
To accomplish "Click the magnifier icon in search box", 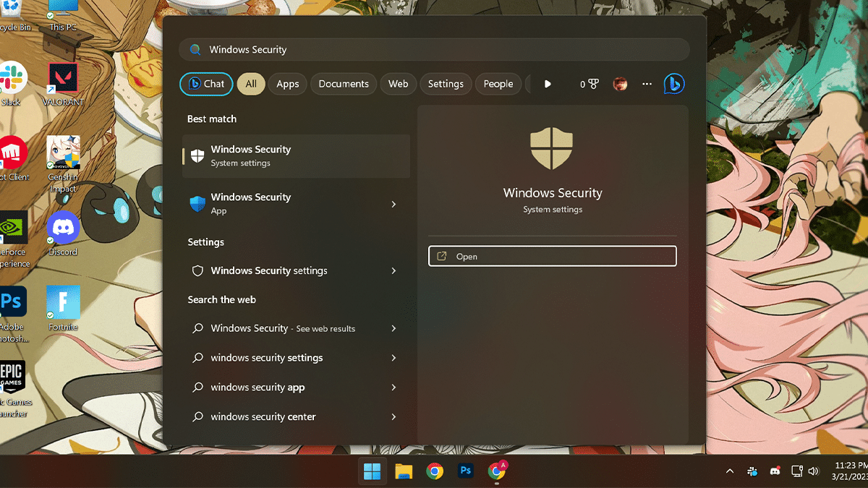I will [195, 50].
